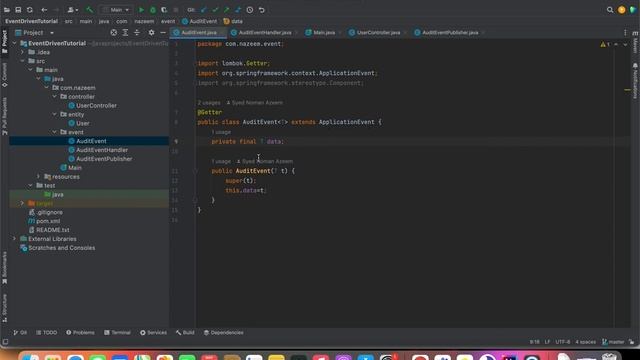Collapse the event package
Viewport: 640px width, 360px height.
coord(55,132)
